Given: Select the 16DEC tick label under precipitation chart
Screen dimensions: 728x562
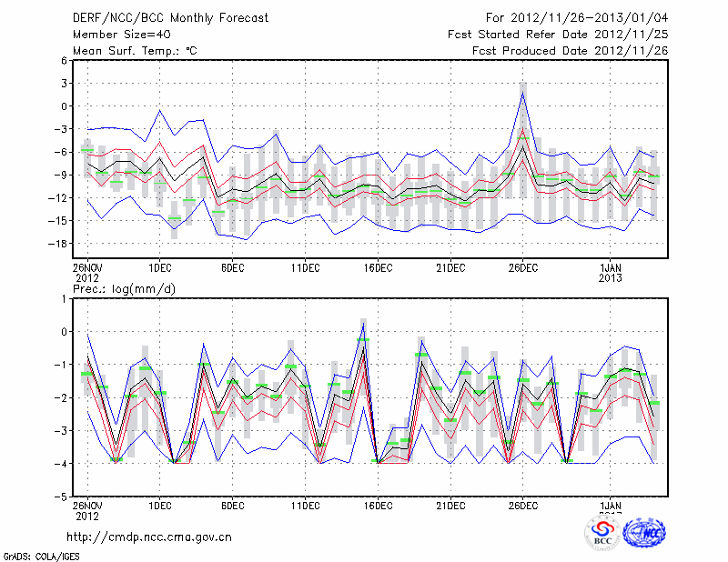Looking at the screenshot, I should coord(378,506).
